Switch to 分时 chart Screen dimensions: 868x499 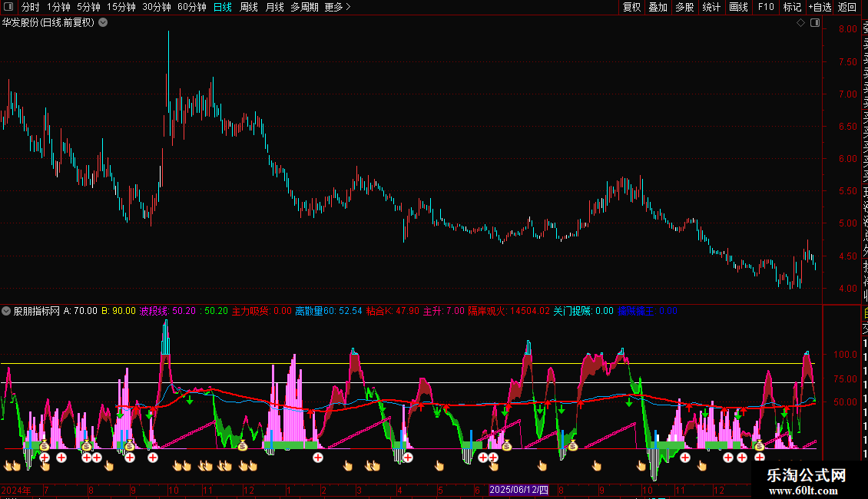[31, 7]
